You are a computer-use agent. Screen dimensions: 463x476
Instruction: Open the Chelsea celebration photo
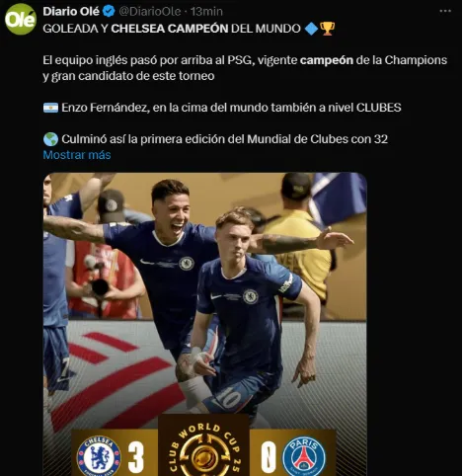(204, 324)
